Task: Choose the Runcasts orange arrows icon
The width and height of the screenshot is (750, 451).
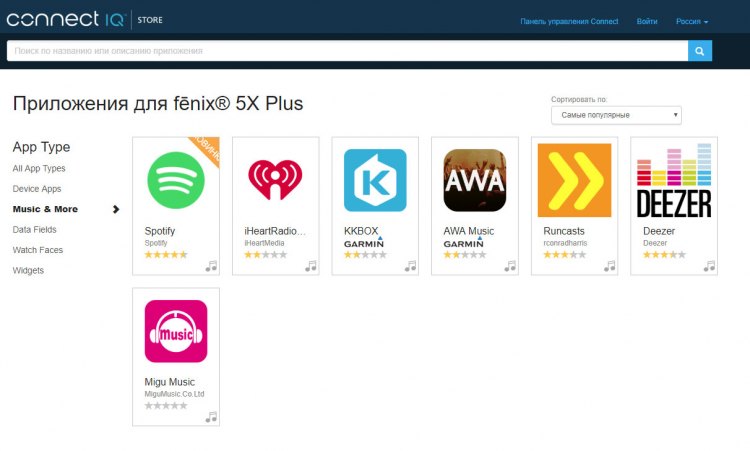Action: tap(574, 180)
